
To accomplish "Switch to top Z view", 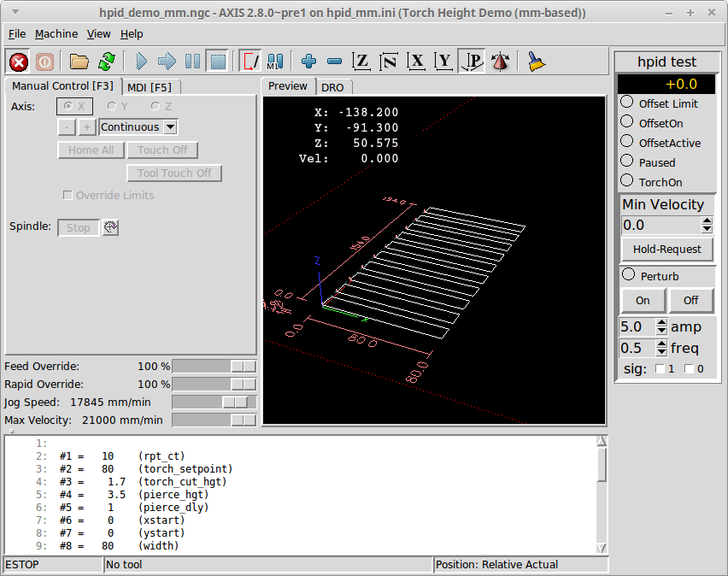I will tap(361, 62).
